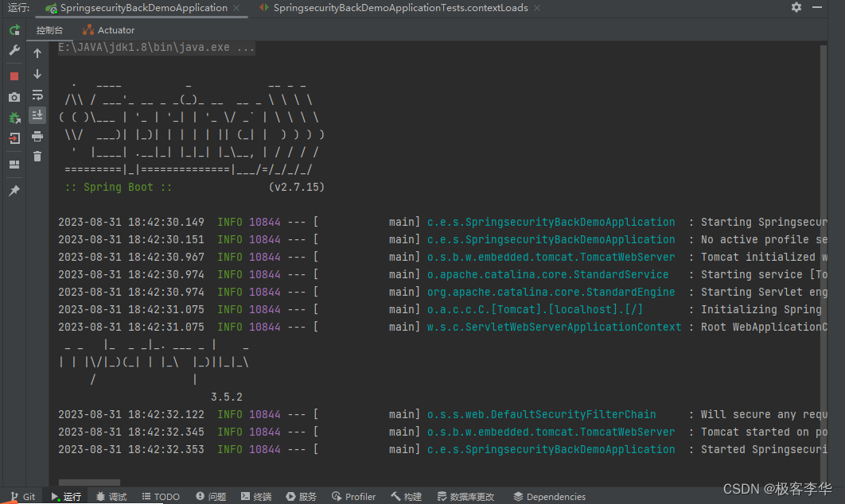Open the Actuator tab
The width and height of the screenshot is (845, 504).
(108, 30)
